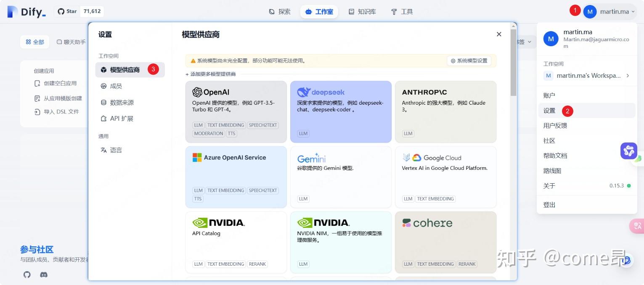Open the Anthropic model provider

[x=445, y=111]
